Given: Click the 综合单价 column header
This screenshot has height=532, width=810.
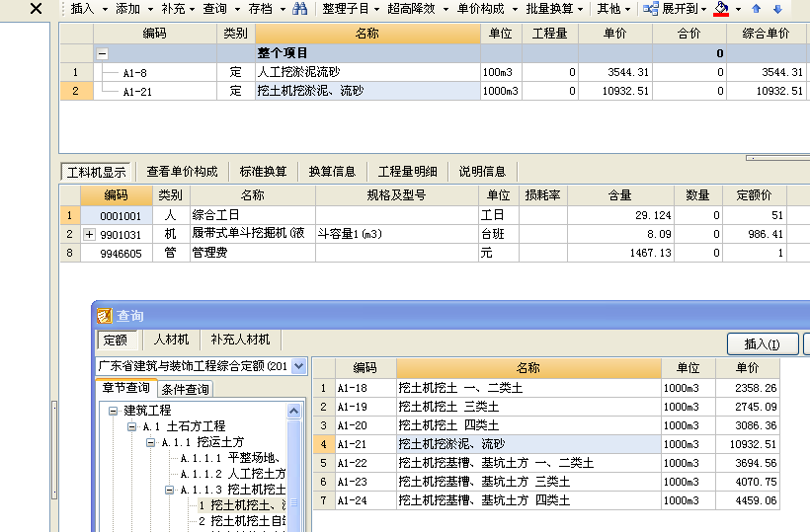Looking at the screenshot, I should coord(766,34).
